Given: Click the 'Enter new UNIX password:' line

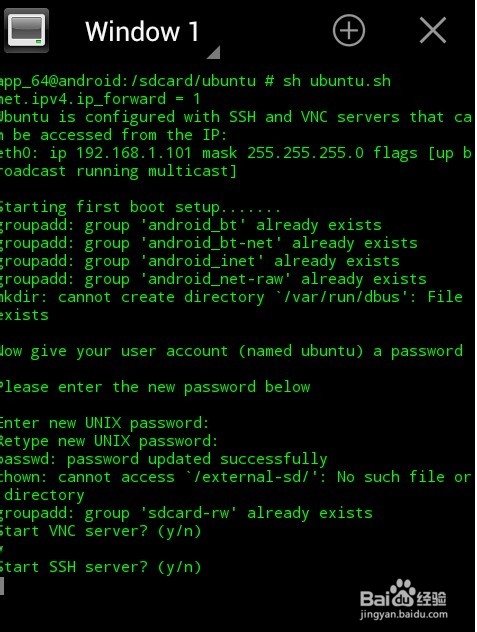Looking at the screenshot, I should tap(104, 423).
